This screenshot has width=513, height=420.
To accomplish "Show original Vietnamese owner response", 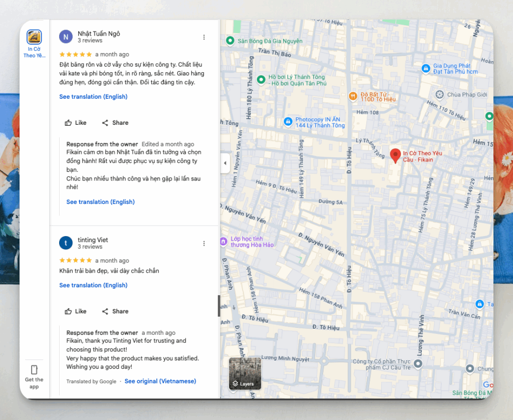I will [160, 381].
